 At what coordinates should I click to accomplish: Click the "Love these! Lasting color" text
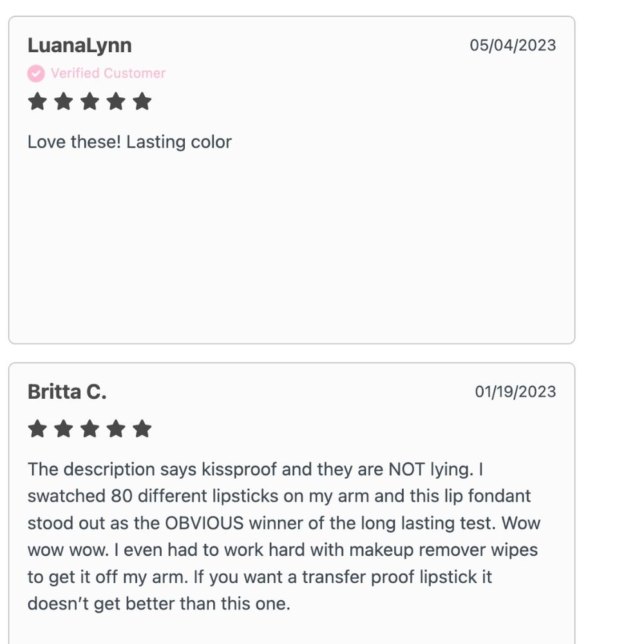[x=129, y=142]
